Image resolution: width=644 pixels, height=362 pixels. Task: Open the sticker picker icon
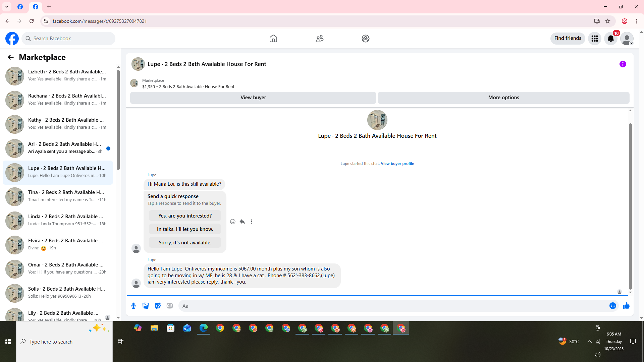click(x=158, y=306)
